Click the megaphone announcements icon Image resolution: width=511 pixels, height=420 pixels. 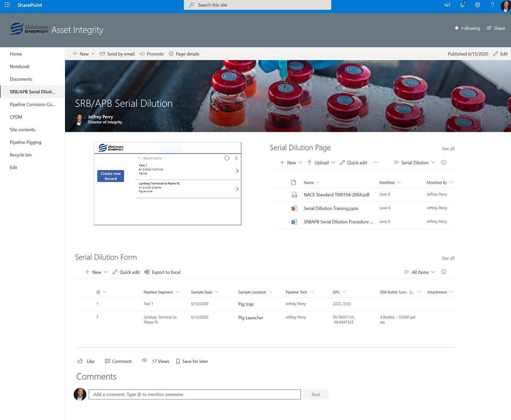coord(448,5)
